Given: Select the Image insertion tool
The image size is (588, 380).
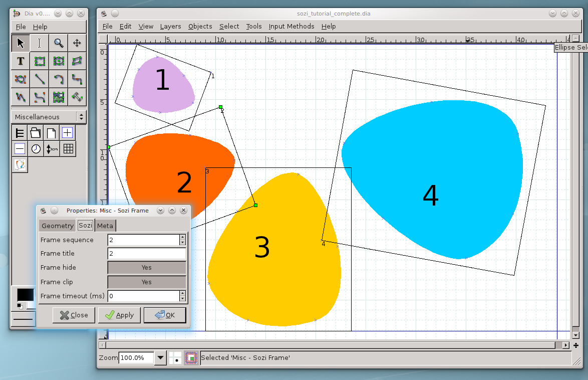Looking at the screenshot, I should [x=59, y=97].
